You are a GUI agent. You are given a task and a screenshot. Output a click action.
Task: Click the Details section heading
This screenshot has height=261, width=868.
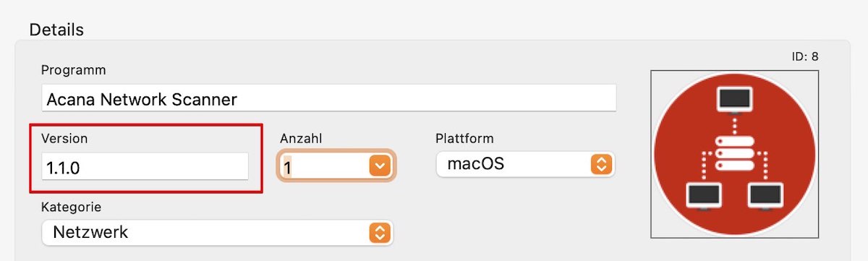click(x=56, y=30)
